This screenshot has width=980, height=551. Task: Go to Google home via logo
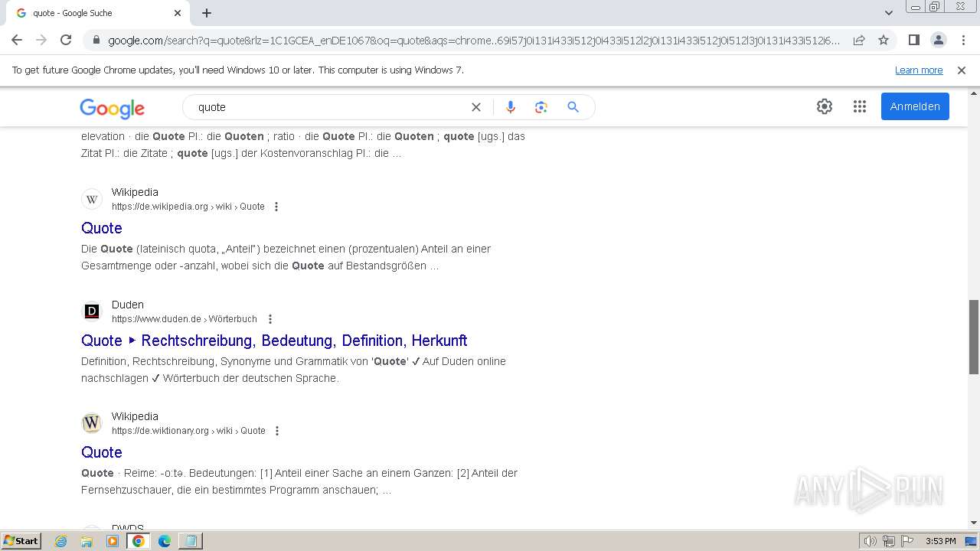click(x=112, y=108)
